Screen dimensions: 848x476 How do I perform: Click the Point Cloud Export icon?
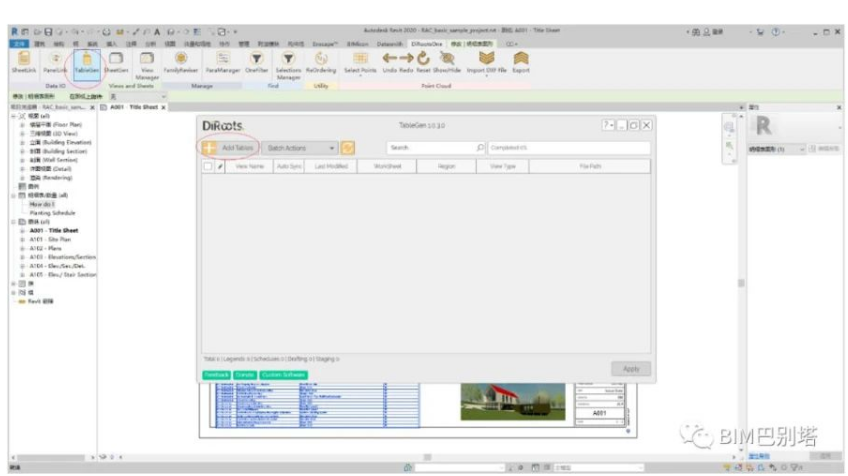[521, 62]
